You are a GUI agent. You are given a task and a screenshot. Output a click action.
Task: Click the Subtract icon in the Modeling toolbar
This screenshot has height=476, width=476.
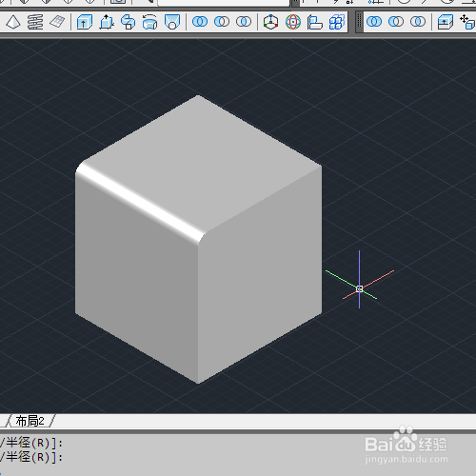(222, 22)
